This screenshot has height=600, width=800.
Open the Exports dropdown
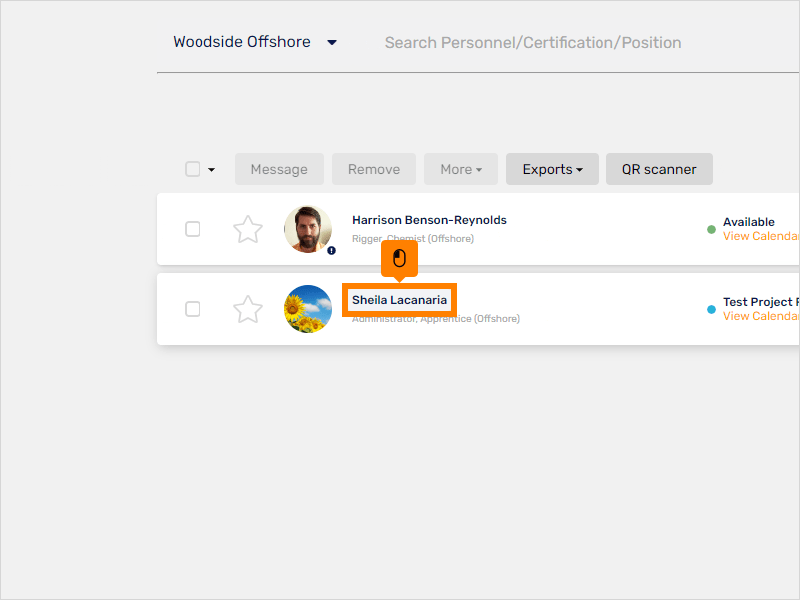(552, 169)
